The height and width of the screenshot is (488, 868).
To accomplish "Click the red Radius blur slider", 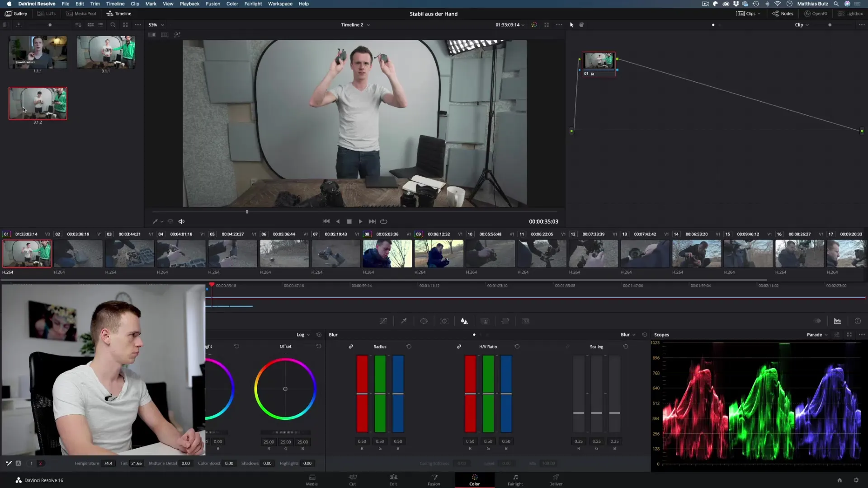I will [x=362, y=394].
